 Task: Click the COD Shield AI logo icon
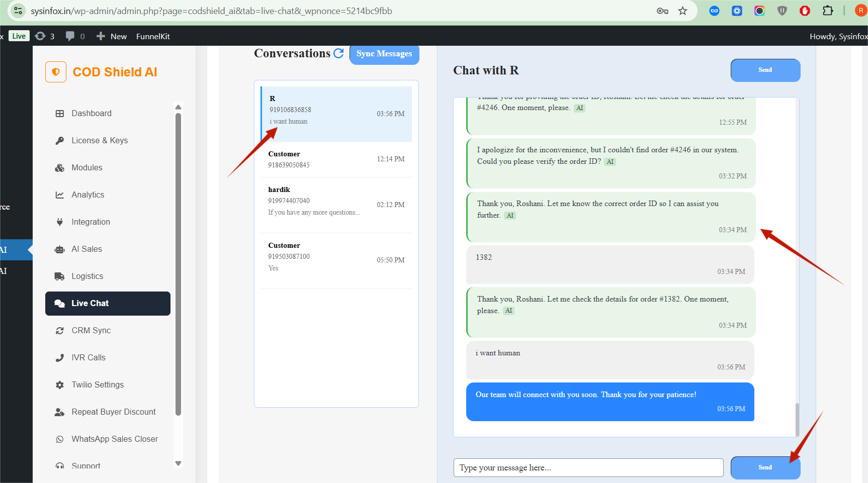(56, 72)
